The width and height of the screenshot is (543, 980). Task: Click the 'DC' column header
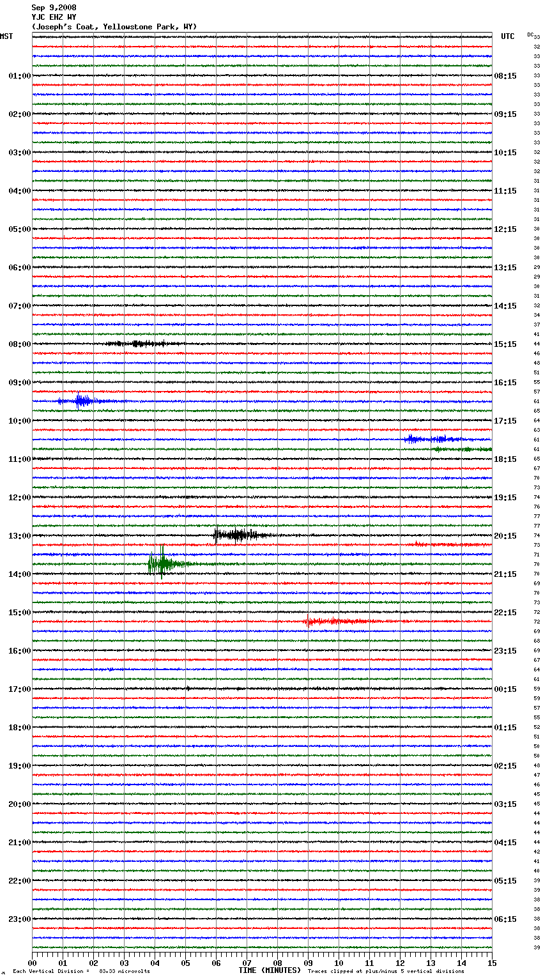pos(530,34)
